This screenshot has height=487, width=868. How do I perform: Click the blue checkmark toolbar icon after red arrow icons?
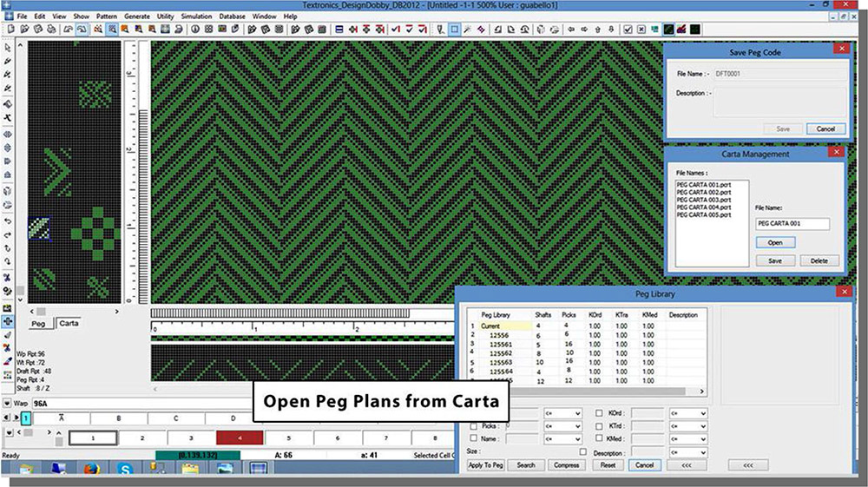[x=395, y=30]
